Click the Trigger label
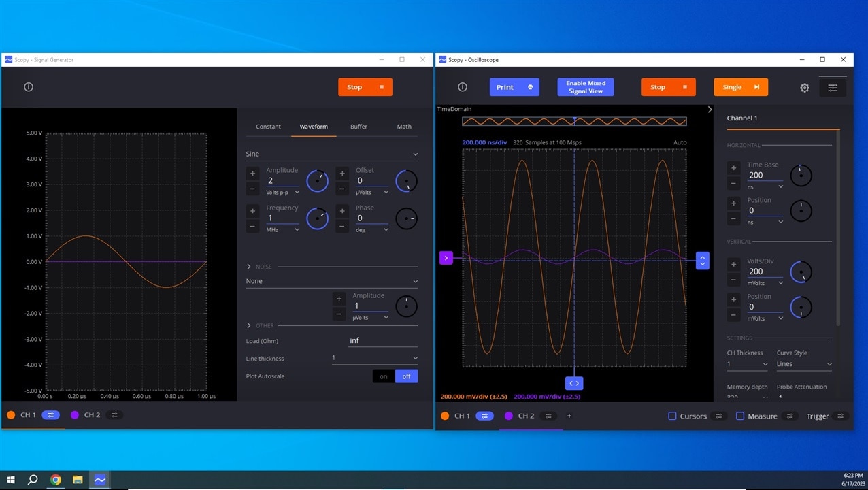This screenshot has height=490, width=868. (x=818, y=416)
